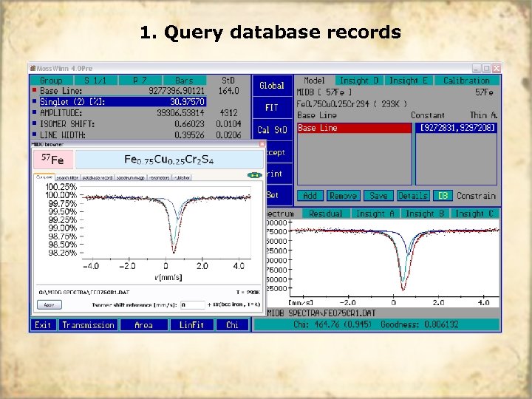532x399 pixels.
Task: Select the search filter tab in MIDB browser
Action: coord(67,177)
